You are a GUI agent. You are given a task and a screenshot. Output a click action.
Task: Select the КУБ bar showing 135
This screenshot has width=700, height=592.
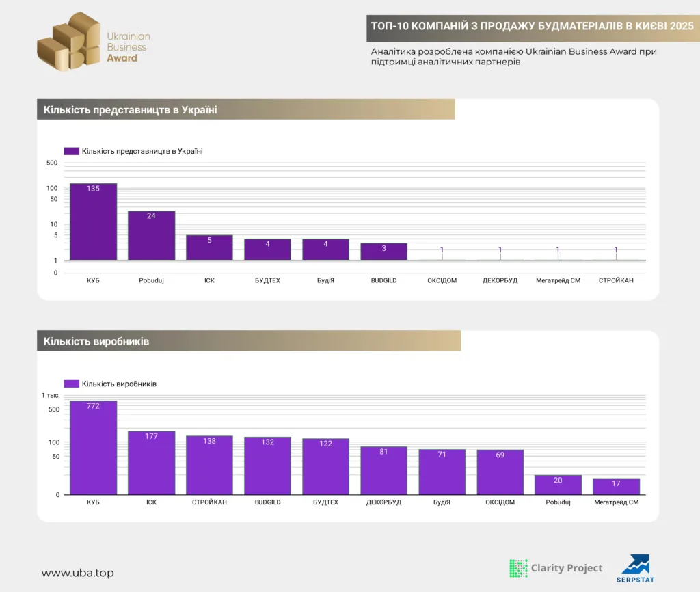[94, 221]
